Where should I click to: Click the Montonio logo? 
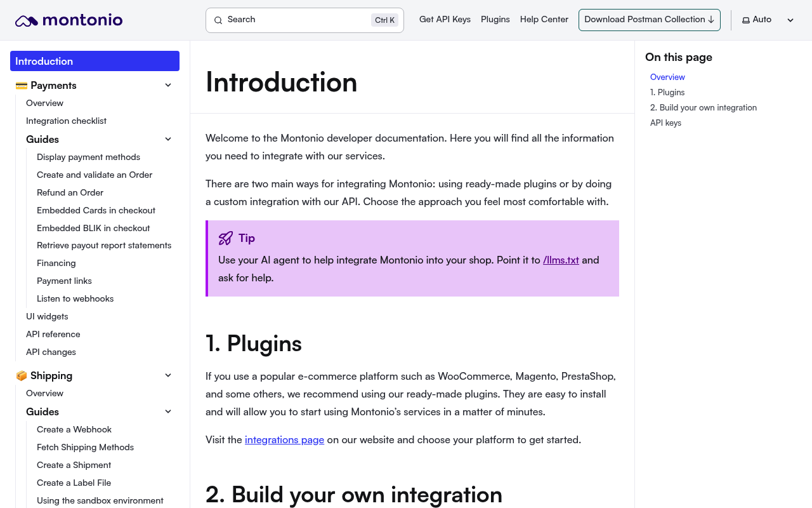(69, 20)
